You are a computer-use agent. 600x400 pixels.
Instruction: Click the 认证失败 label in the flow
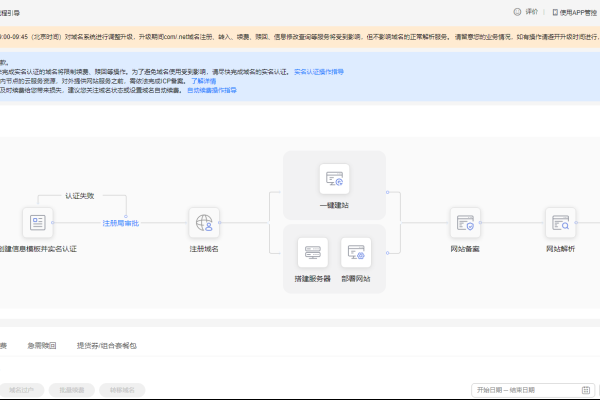click(x=79, y=196)
